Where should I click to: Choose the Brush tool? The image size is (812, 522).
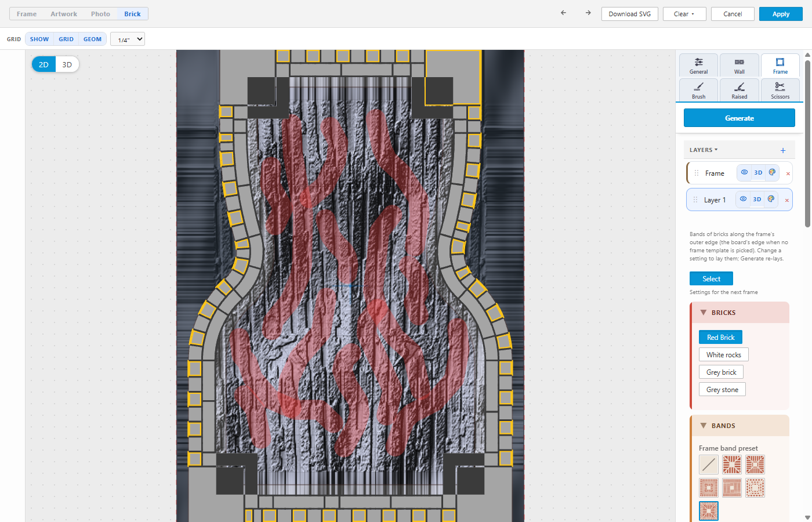699,90
